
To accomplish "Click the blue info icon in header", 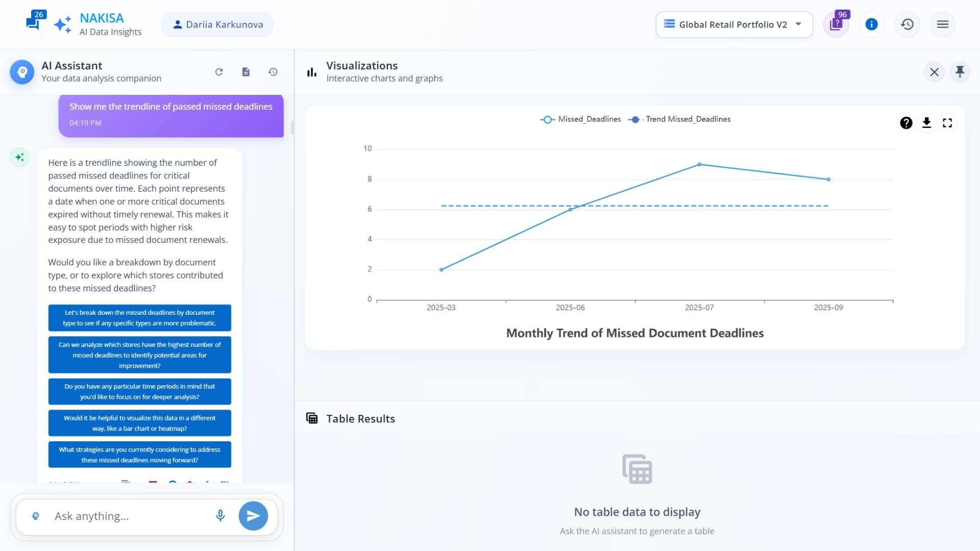I will point(871,24).
